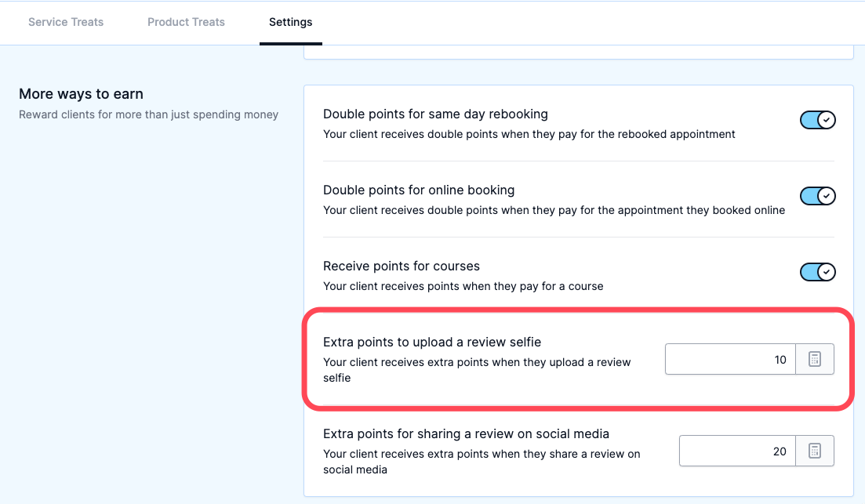Click the More ways to earn heading
The height and width of the screenshot is (504, 865).
(x=81, y=94)
